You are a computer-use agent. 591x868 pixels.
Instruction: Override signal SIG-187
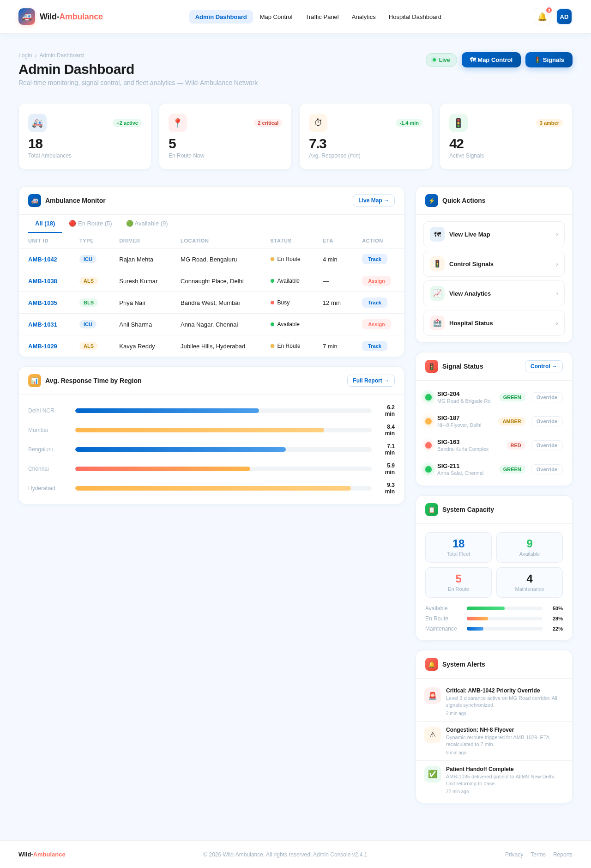pyautogui.click(x=547, y=421)
